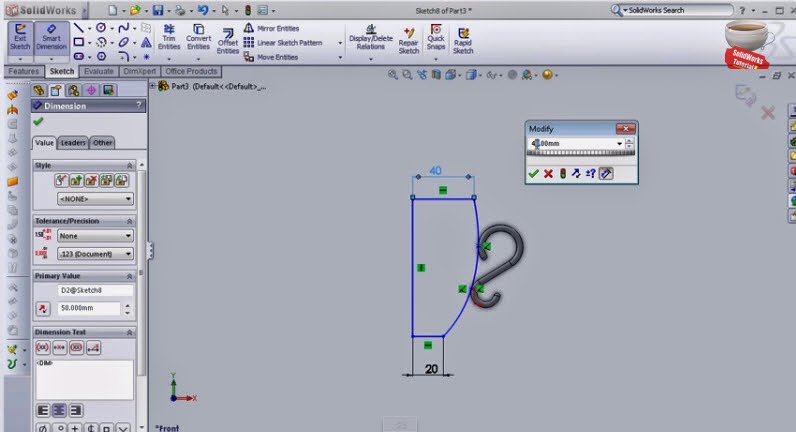Toggle Add Parentheses in Dimension Text
This screenshot has height=432, width=796.
coord(43,348)
